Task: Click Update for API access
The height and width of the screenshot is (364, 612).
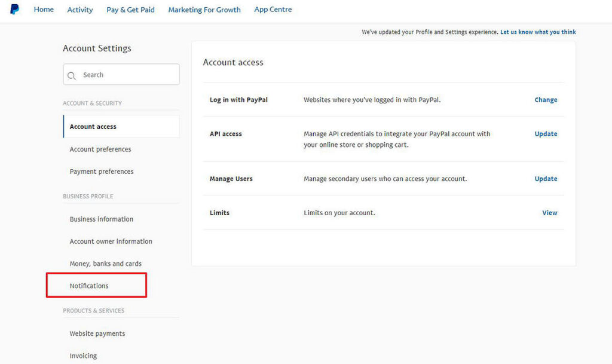Action: point(546,134)
